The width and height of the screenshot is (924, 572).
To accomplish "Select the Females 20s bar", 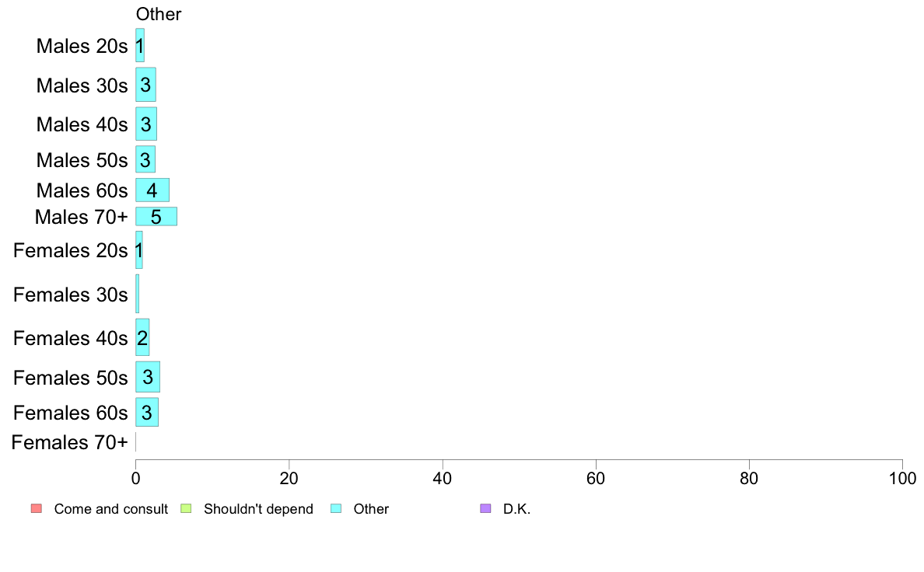I will (139, 249).
